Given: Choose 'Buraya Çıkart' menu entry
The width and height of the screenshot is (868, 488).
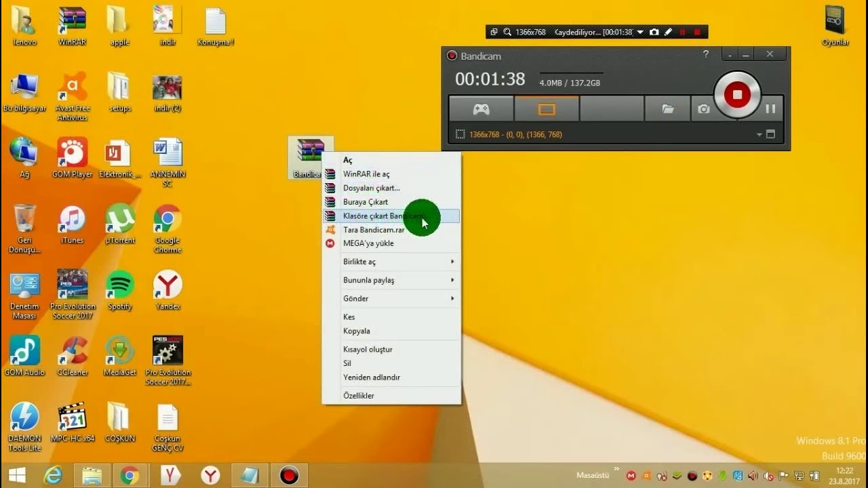Looking at the screenshot, I should click(392, 202).
